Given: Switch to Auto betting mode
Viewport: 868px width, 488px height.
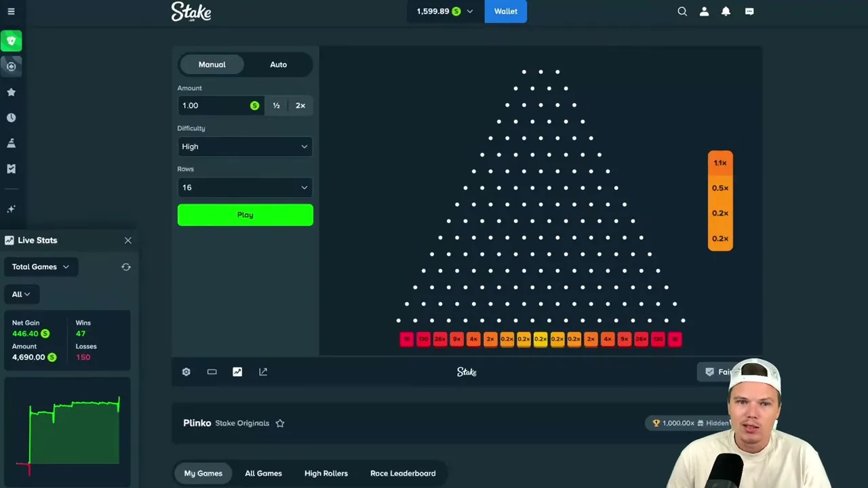Looking at the screenshot, I should (x=278, y=64).
